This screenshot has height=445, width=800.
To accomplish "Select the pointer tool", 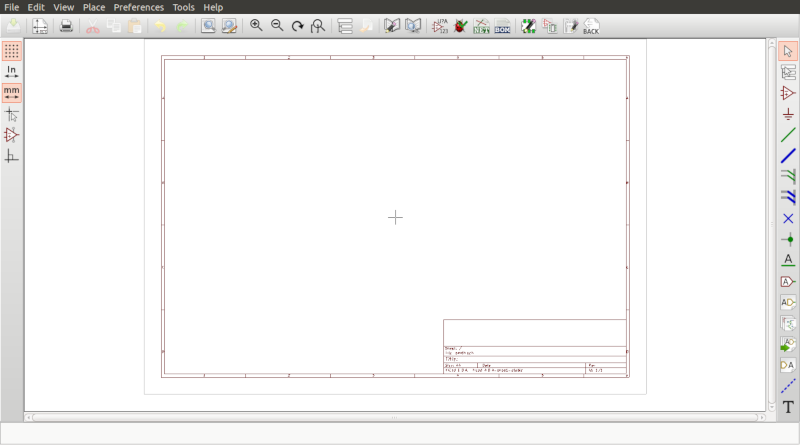I will 788,51.
